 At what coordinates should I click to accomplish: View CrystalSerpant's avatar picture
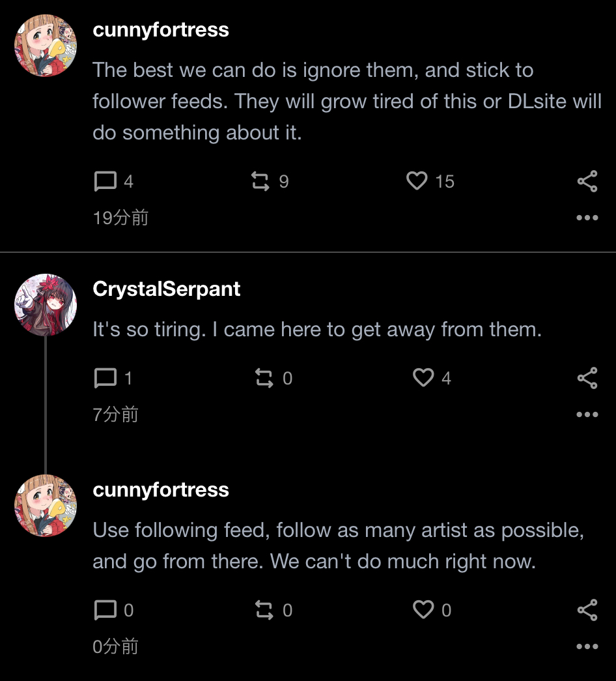(x=46, y=305)
